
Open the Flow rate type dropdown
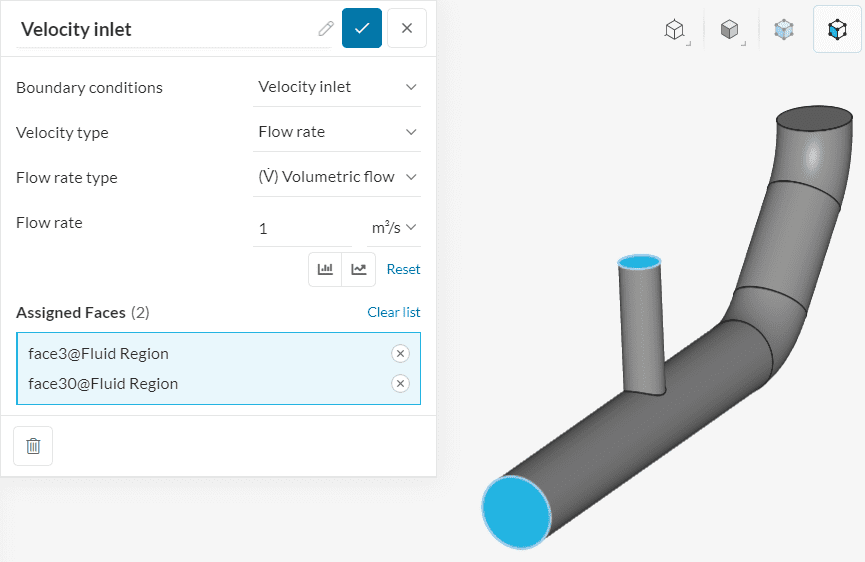click(x=338, y=177)
